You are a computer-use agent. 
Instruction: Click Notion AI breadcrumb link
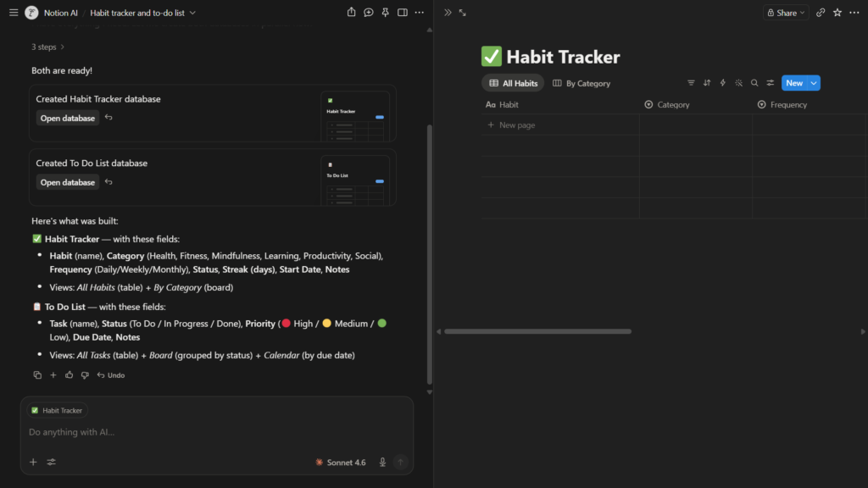(x=61, y=13)
